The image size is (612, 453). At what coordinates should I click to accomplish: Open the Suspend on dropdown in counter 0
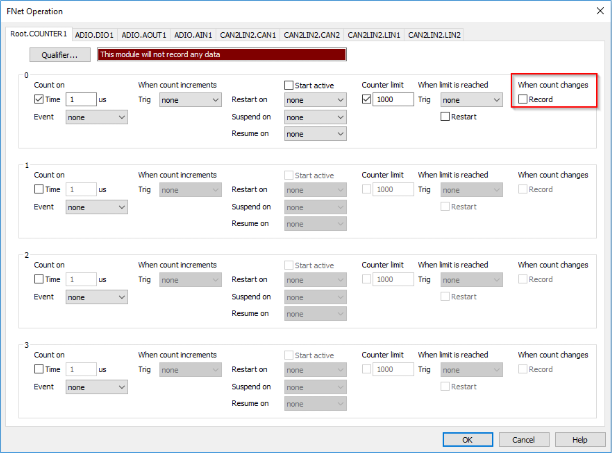pos(314,117)
